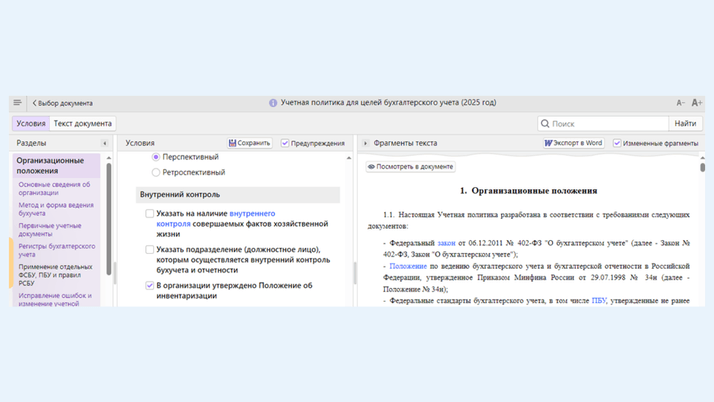This screenshot has height=402, width=714.
Task: Click the info icon beside document title
Action: tap(273, 103)
